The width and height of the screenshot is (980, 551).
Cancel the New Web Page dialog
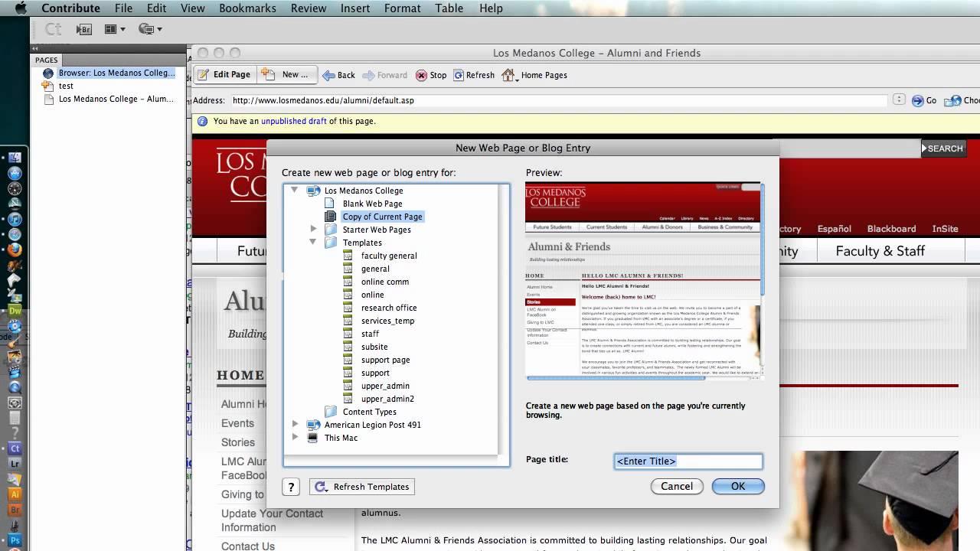coord(677,486)
